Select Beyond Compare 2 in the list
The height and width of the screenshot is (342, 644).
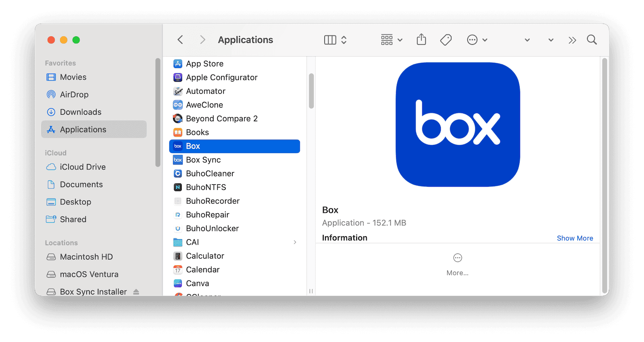pyautogui.click(x=235, y=118)
